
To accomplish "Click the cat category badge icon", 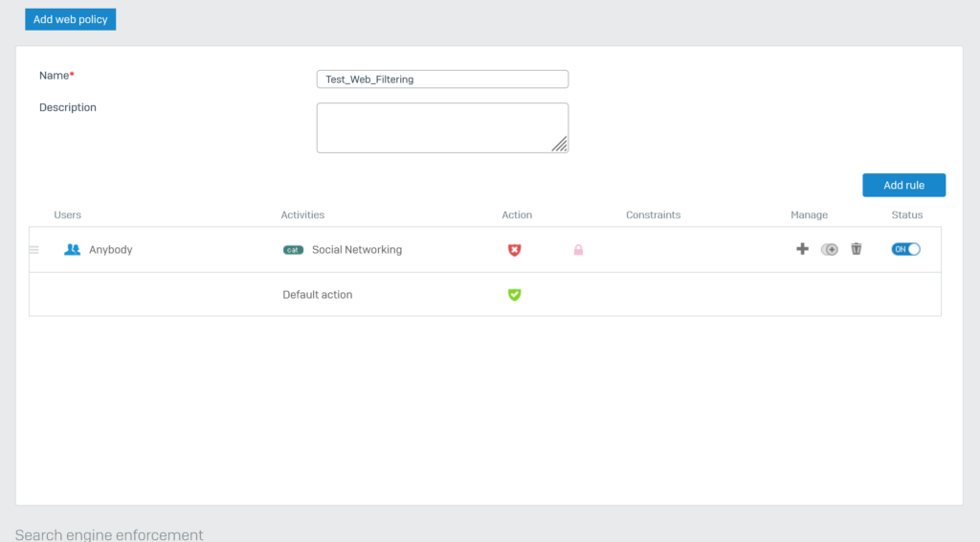I will coord(293,250).
